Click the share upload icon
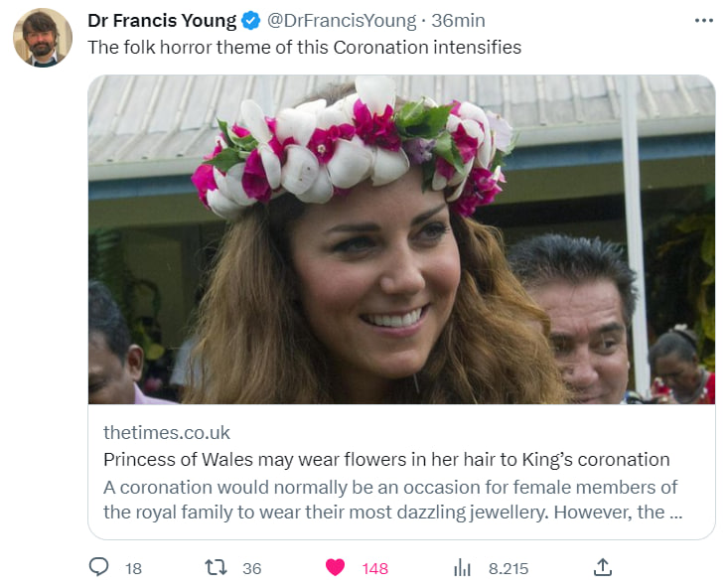 602,567
